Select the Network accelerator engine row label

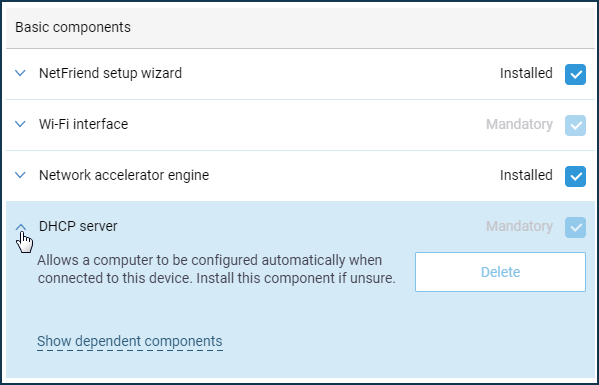[124, 175]
